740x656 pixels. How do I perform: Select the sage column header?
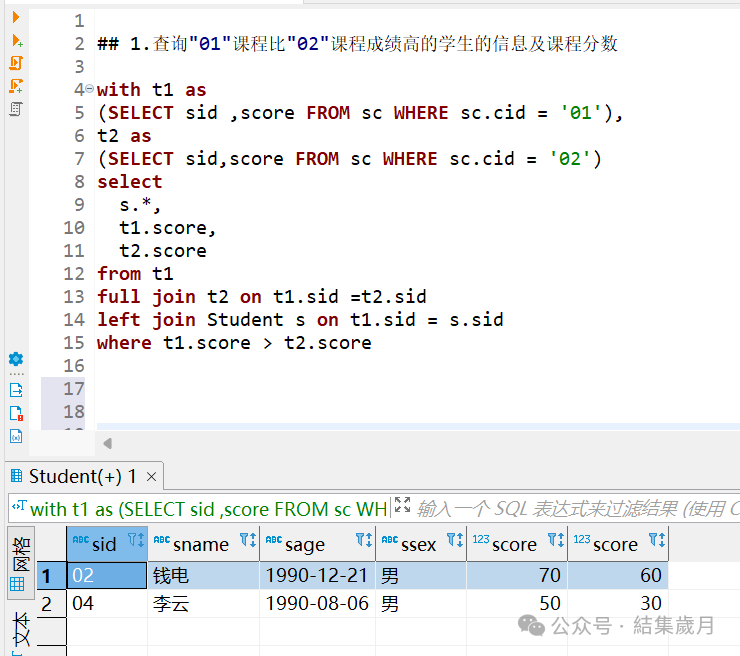point(317,544)
